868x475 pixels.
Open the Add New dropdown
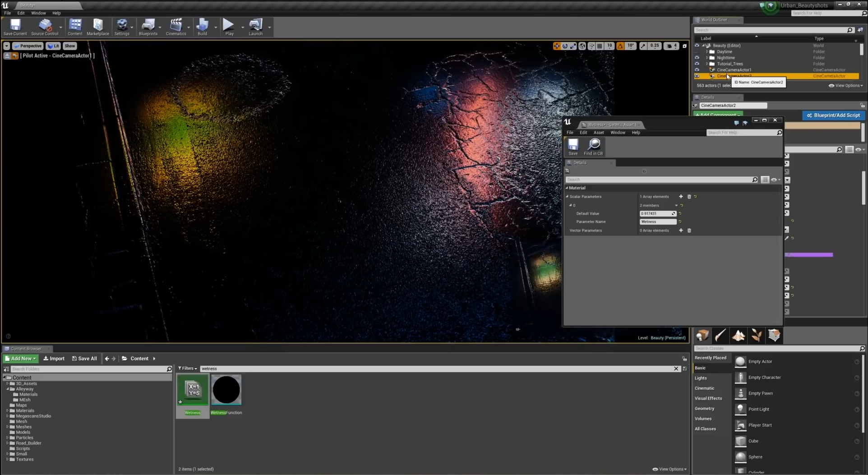[x=21, y=359]
